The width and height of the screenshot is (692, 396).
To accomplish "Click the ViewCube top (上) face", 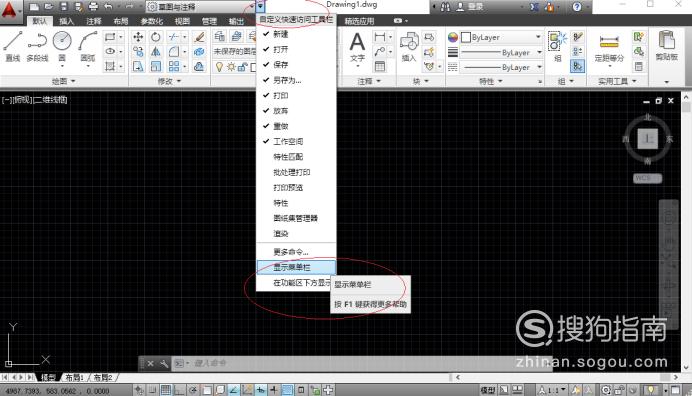I will tap(647, 139).
